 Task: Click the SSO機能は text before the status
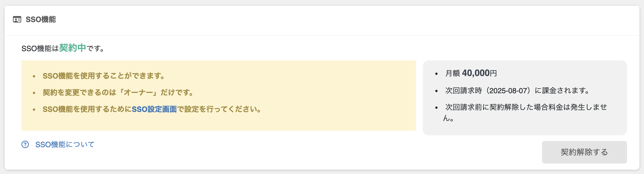(x=40, y=49)
